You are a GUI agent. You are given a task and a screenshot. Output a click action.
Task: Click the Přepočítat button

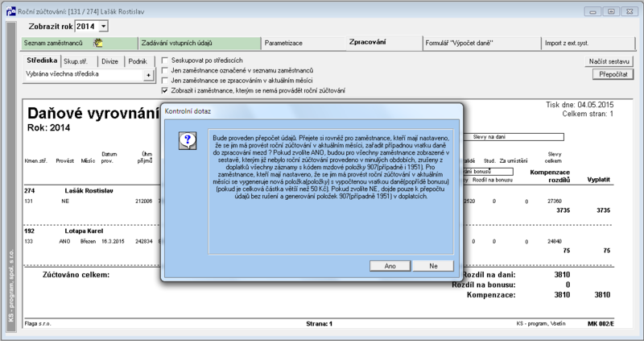click(x=613, y=74)
